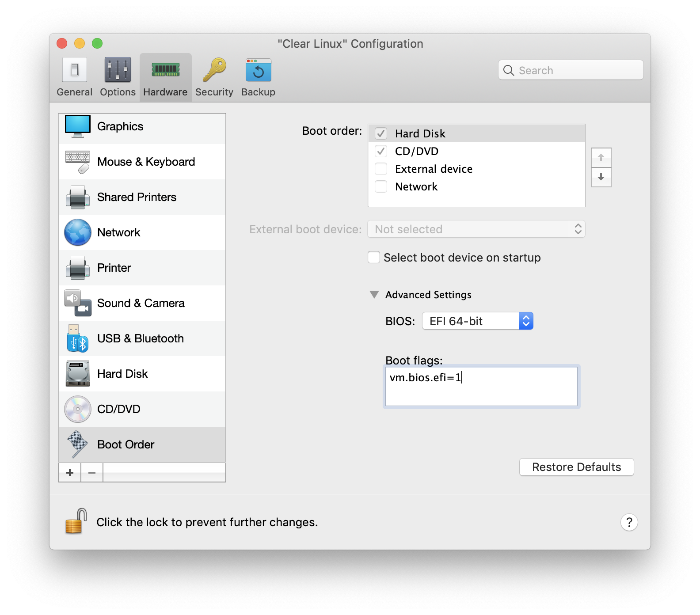Screen dimensions: 700x615
Task: Toggle Select boot device on startup
Action: [374, 257]
